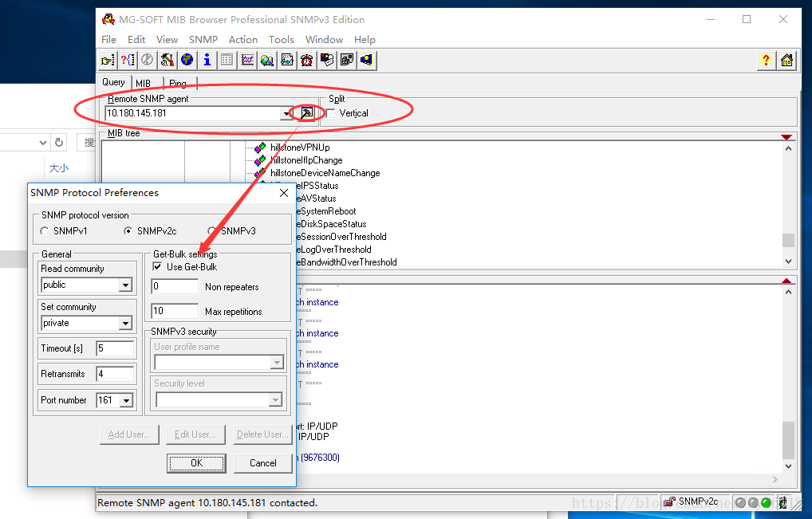Click the red triangle above results pane
Screen dimensions: 812x519
tap(786, 281)
